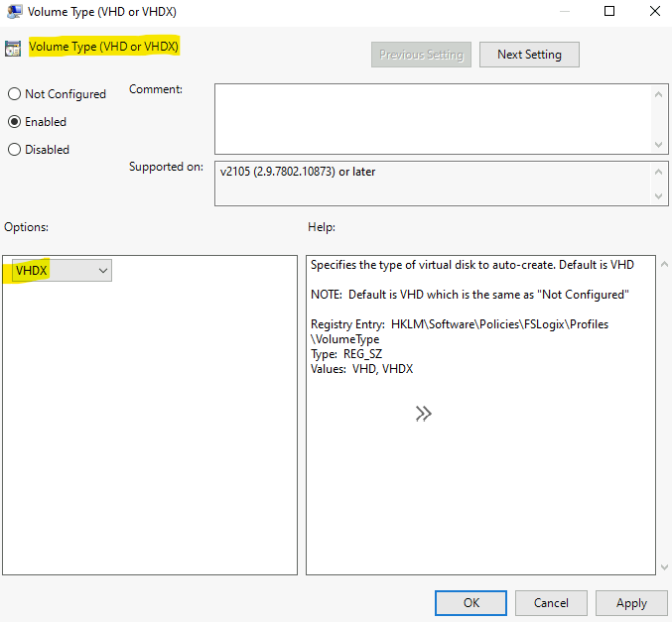The width and height of the screenshot is (672, 622).
Task: Open the VHDX volume type dropdown
Action: pyautogui.click(x=63, y=270)
